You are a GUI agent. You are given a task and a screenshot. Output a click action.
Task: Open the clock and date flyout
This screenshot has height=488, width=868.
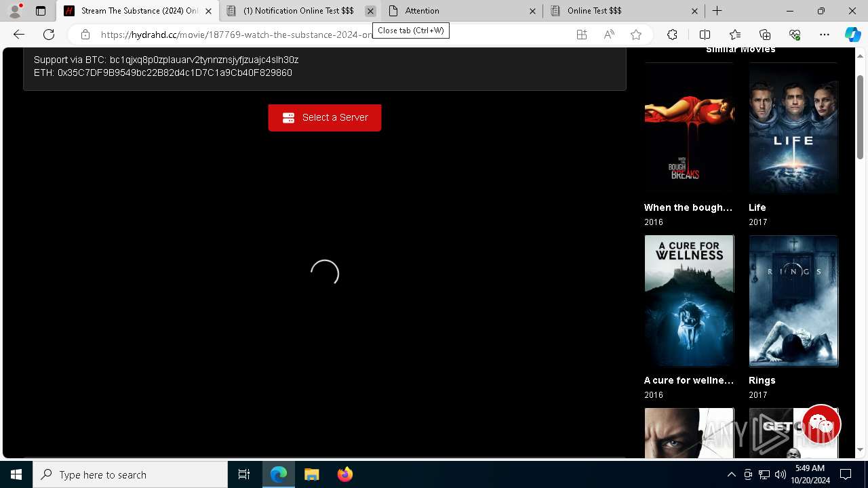coord(810,474)
